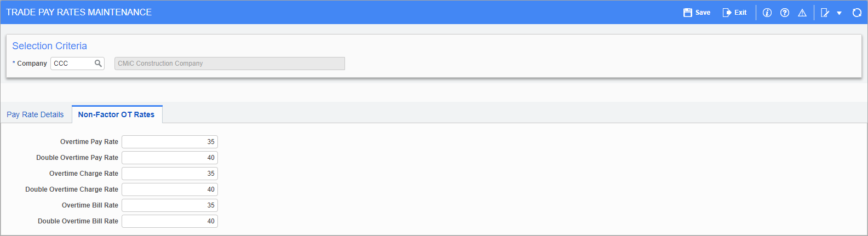868x236 pixels.
Task: Click the Company code input field
Action: (72, 64)
